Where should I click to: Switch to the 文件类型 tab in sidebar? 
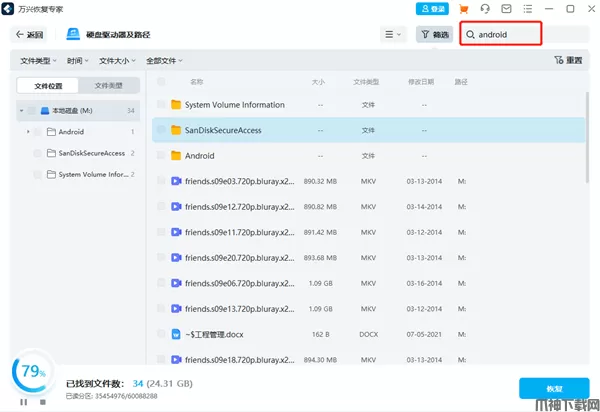coord(109,86)
